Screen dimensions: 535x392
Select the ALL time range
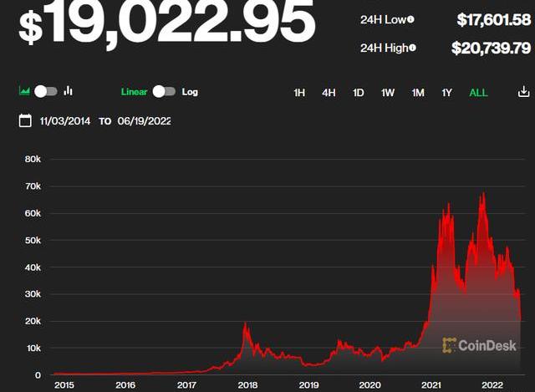(478, 93)
